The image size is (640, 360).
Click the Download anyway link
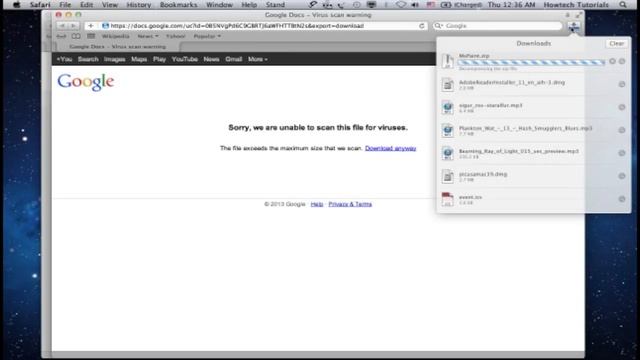click(x=391, y=148)
